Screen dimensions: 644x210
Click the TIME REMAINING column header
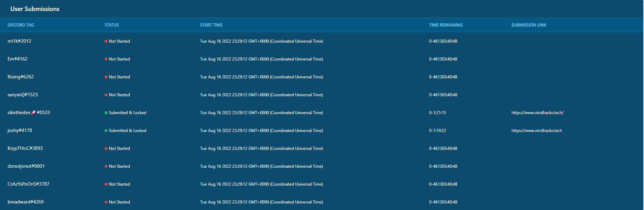point(446,25)
